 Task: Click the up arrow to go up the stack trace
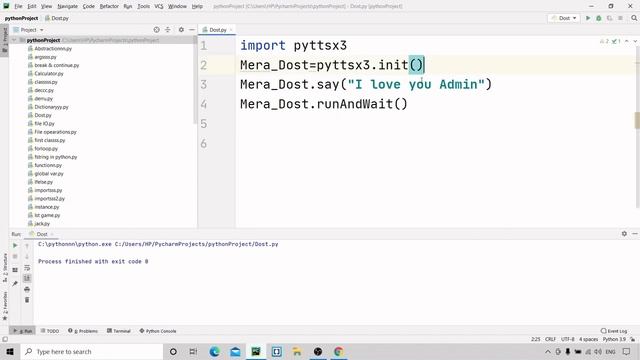(x=27, y=246)
